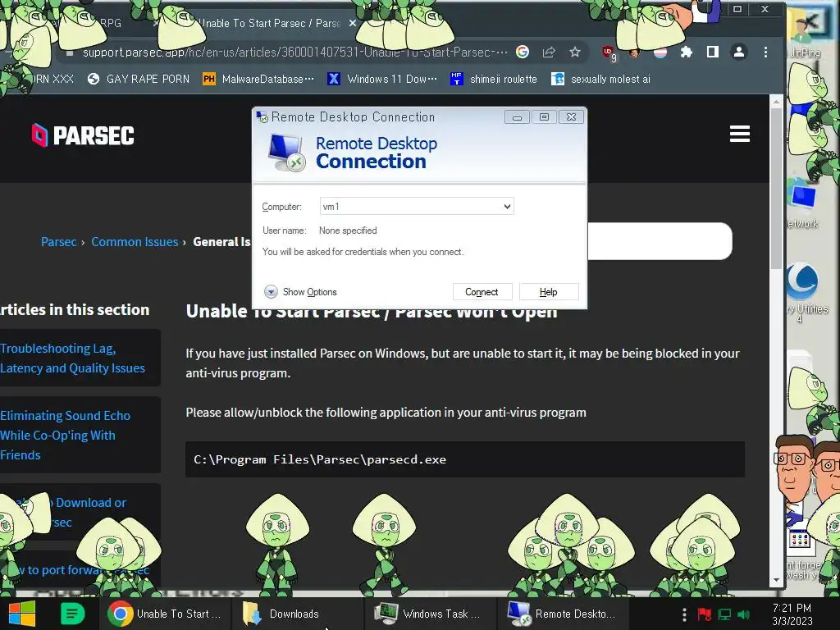Click Connect in Remote Desktop Connection
Screen dimensions: 840x630
pos(482,292)
